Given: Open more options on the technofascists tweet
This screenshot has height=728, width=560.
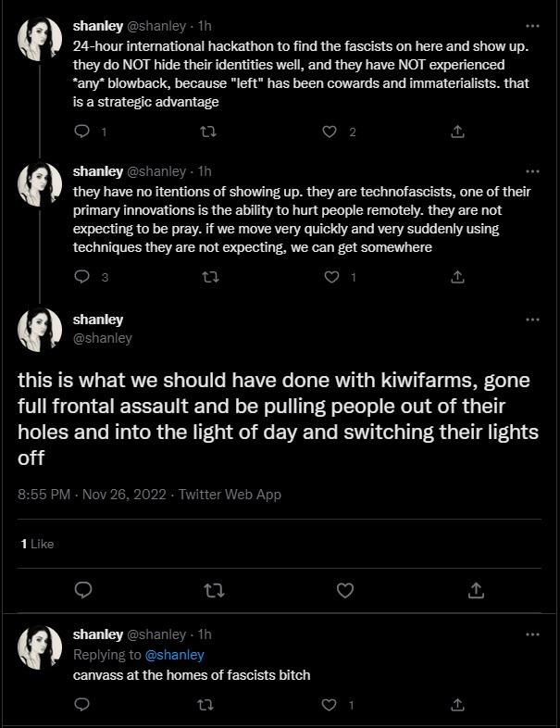Looking at the screenshot, I should tap(532, 171).
